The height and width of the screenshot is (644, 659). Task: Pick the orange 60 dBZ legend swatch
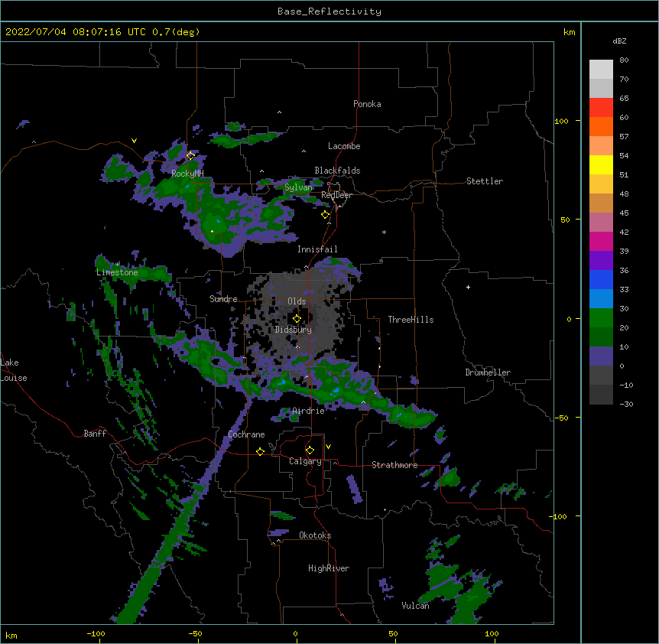tap(601, 126)
